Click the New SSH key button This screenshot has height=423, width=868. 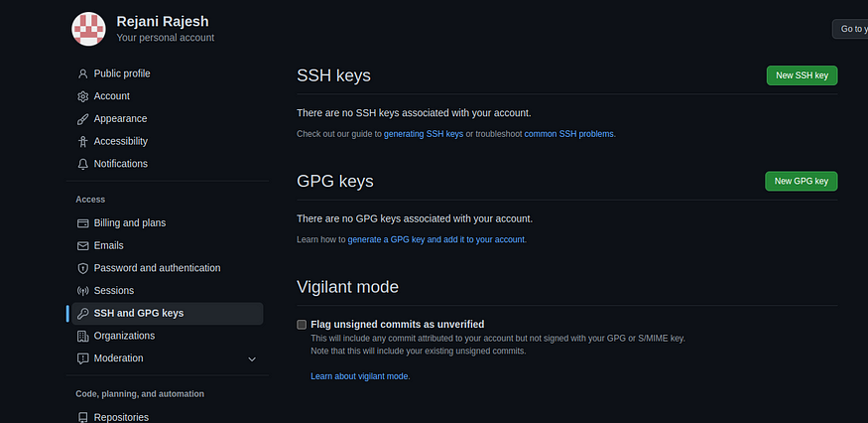point(802,75)
